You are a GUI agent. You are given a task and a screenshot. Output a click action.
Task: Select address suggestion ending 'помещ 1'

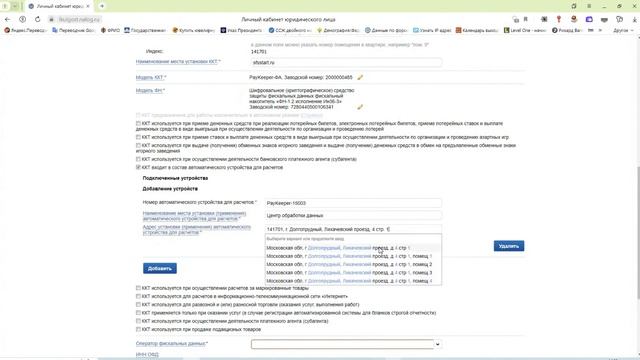point(353,256)
